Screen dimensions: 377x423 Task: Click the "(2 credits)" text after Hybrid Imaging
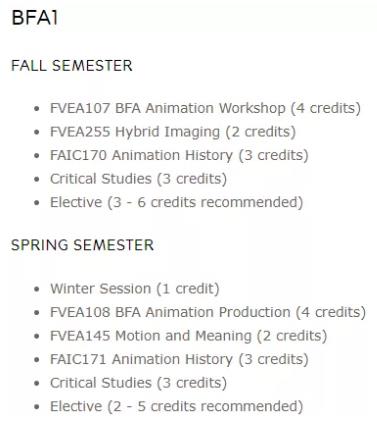click(x=261, y=132)
